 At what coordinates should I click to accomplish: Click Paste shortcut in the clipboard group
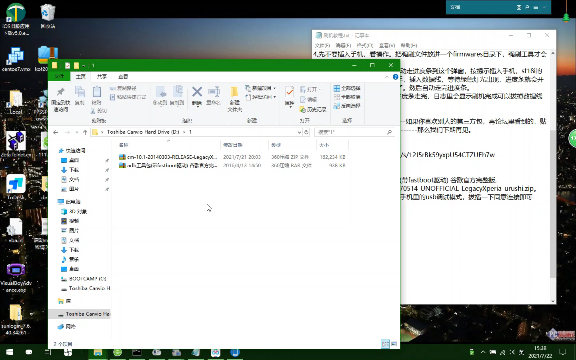coord(128,97)
